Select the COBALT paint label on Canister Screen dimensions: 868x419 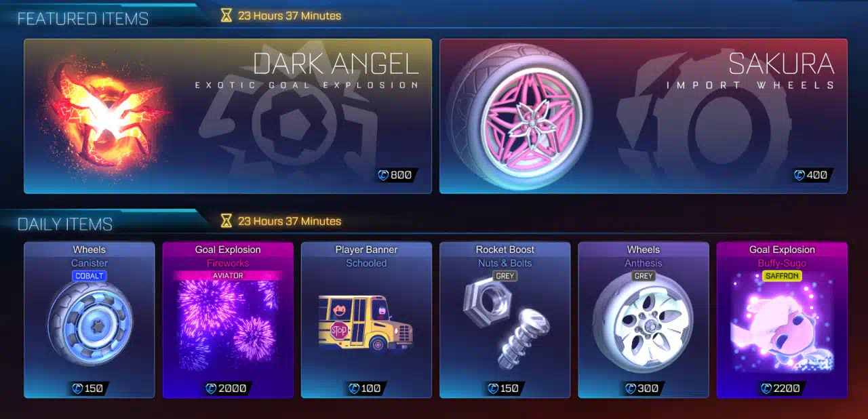click(90, 276)
